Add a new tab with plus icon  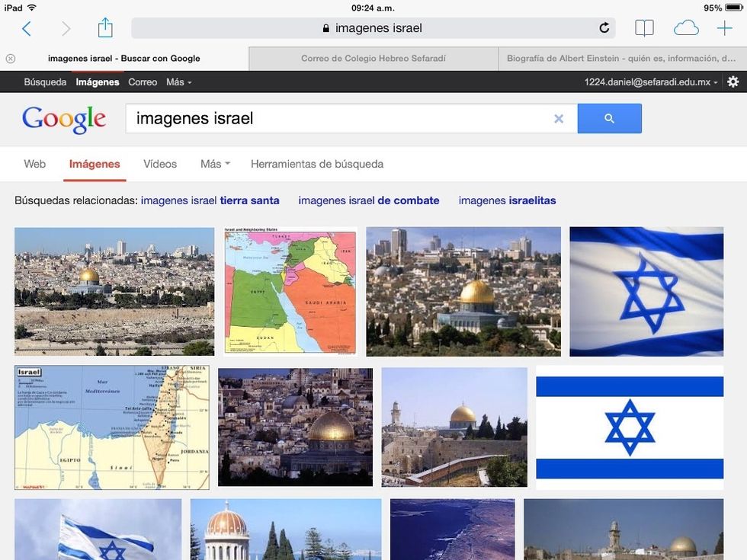click(x=725, y=28)
